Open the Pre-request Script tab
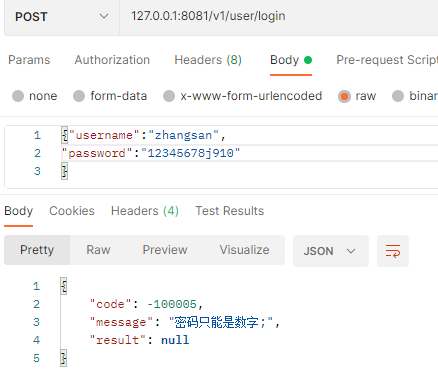Viewport: 438px width, 376px height. (x=387, y=60)
